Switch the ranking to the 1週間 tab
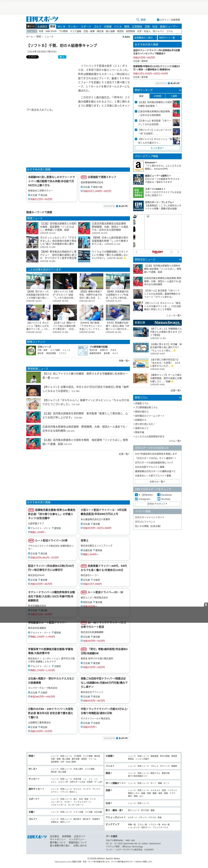This screenshot has height=868, width=208. pyautogui.click(x=173, y=96)
